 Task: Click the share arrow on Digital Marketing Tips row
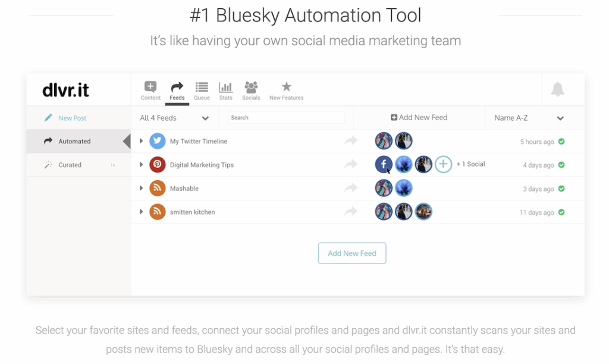(x=351, y=164)
